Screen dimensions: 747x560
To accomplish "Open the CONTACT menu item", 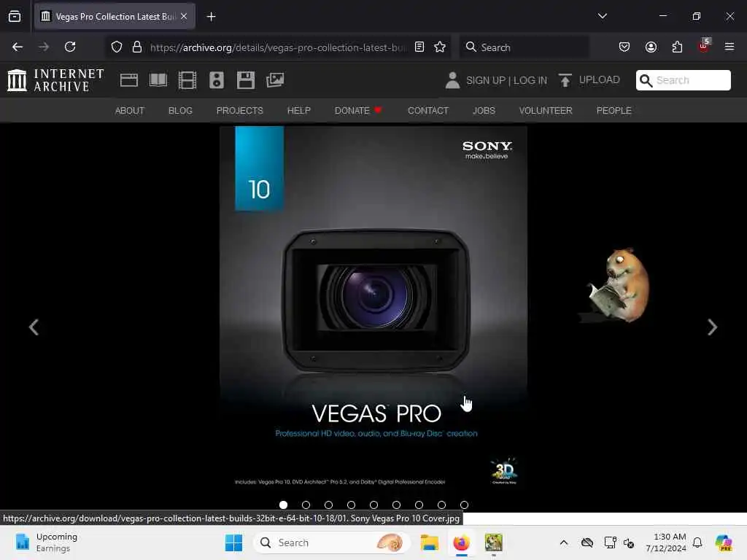I will point(427,111).
